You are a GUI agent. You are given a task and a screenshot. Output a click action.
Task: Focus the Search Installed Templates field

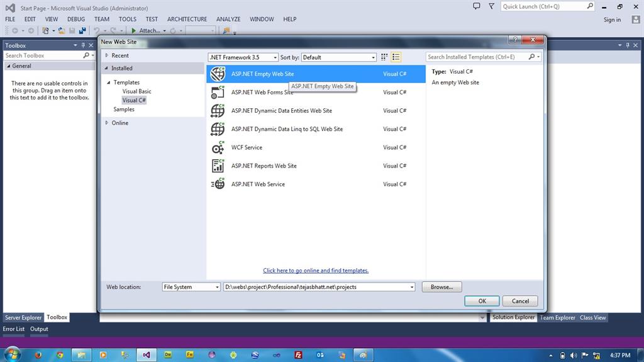click(477, 57)
